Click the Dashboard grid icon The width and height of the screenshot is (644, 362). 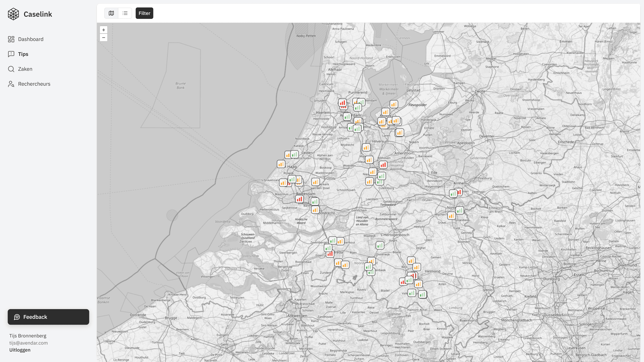coord(11,39)
